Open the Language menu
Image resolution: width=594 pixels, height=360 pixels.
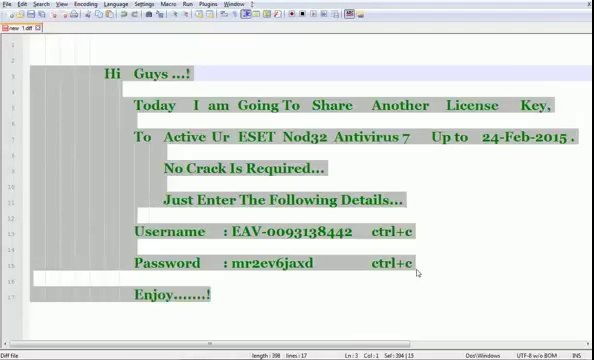pos(116,4)
